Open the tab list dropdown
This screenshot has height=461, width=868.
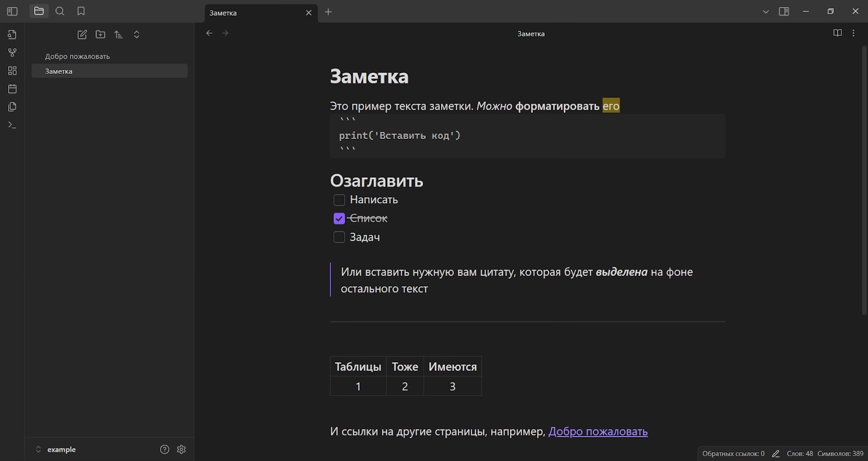[x=766, y=11]
